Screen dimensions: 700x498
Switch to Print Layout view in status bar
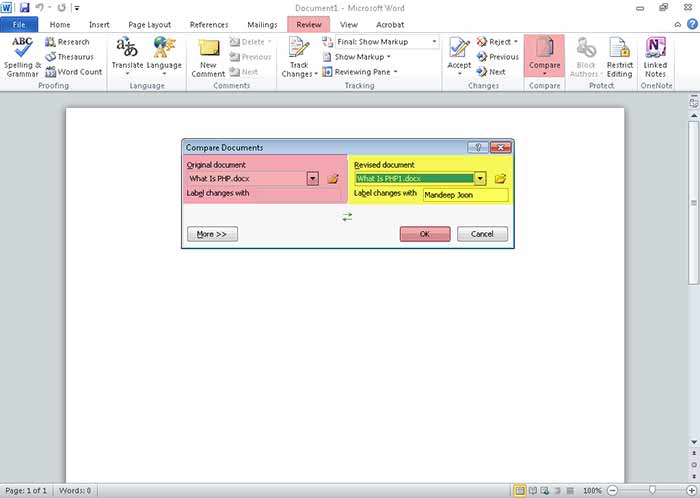520,491
